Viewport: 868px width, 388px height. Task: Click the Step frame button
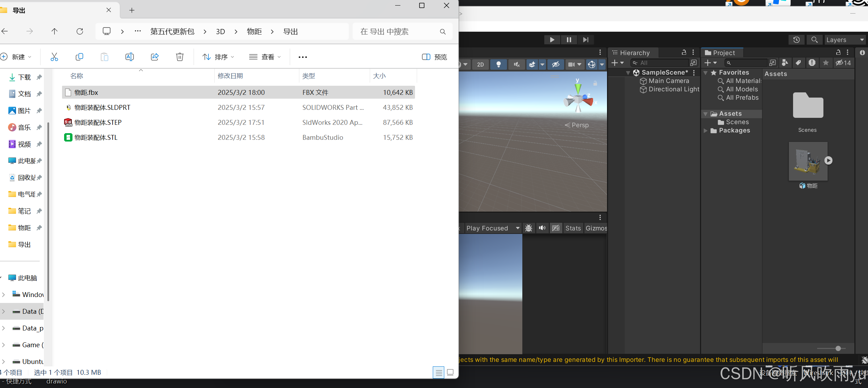click(x=586, y=40)
